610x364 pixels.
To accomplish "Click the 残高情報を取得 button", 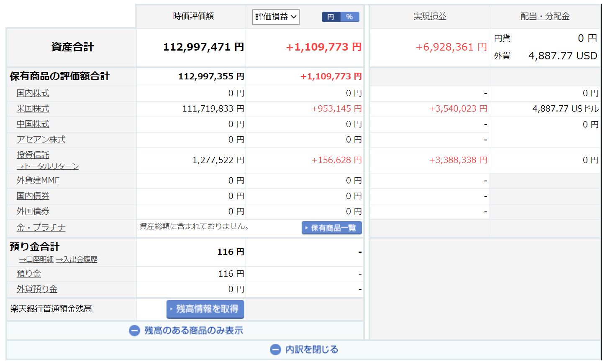I will coord(205,309).
